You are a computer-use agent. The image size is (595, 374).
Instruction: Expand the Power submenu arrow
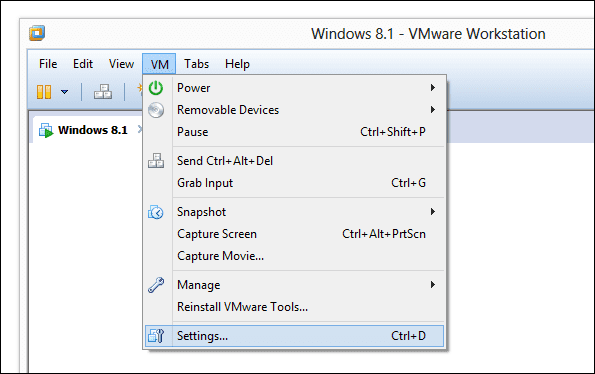point(433,88)
